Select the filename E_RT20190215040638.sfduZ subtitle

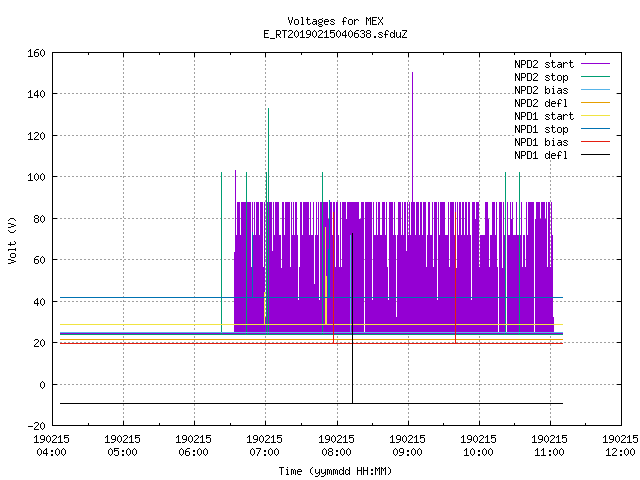tap(335, 34)
